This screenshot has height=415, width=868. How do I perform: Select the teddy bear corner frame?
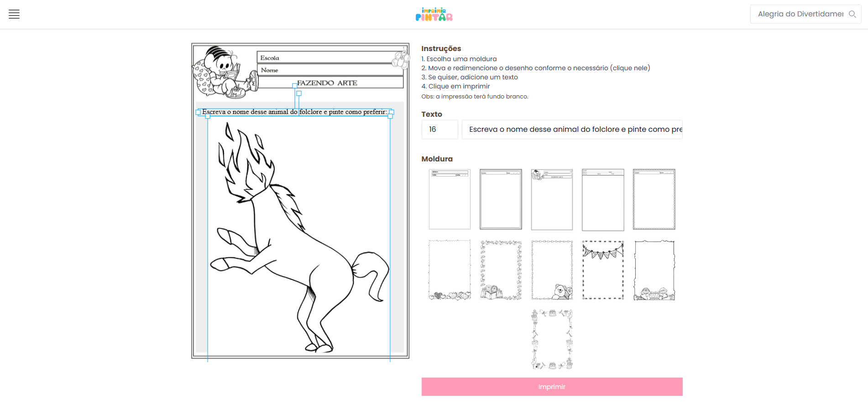click(x=552, y=270)
